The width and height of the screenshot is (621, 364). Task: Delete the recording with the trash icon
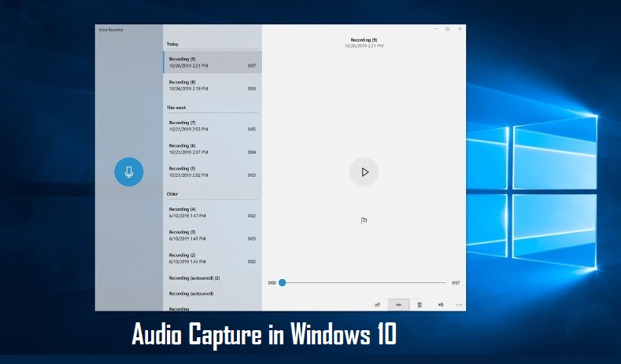pos(420,305)
